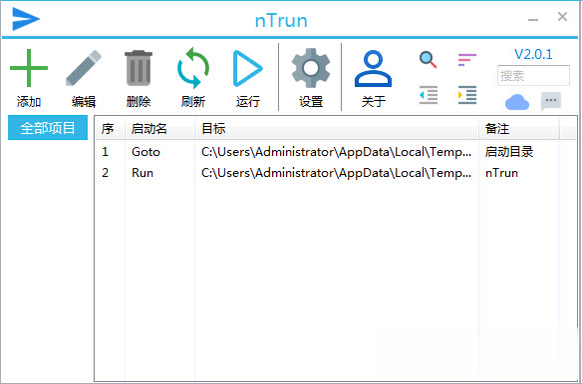Open Settings (设置) gear icon
582x384 pixels.
click(x=311, y=68)
